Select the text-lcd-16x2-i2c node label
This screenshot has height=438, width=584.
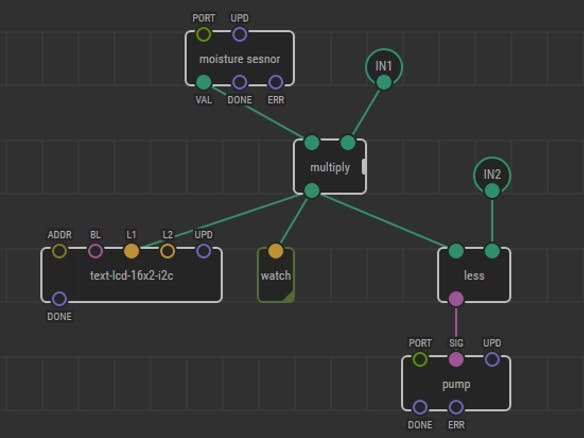pos(131,276)
